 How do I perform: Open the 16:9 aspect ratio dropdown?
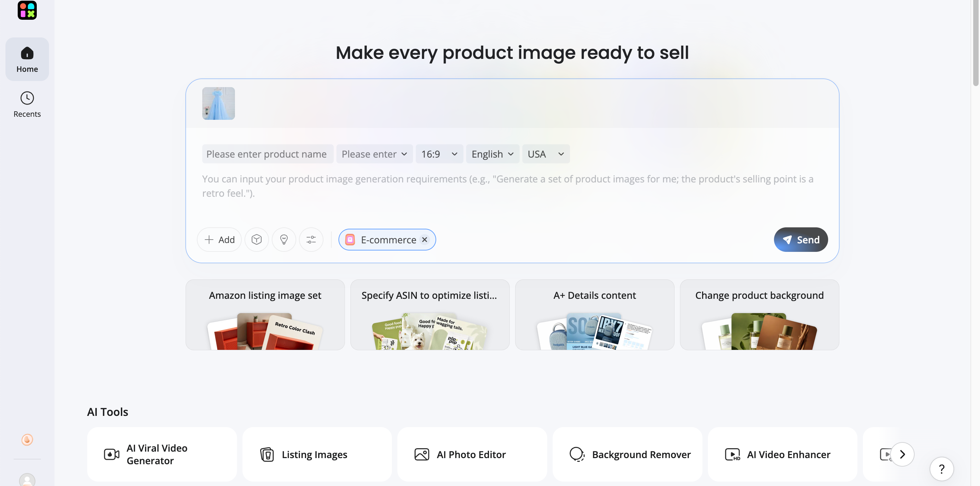(x=439, y=154)
